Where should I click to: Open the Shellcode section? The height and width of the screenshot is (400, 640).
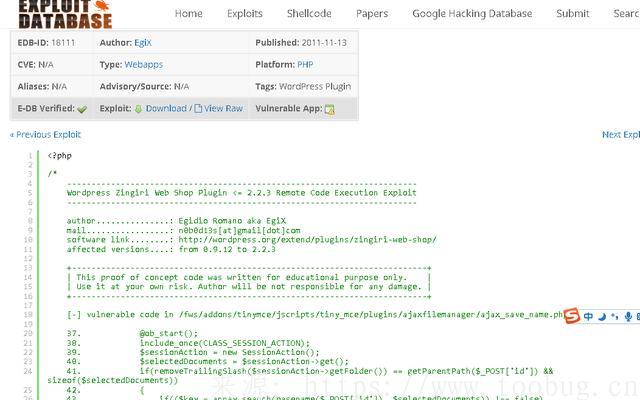309,14
